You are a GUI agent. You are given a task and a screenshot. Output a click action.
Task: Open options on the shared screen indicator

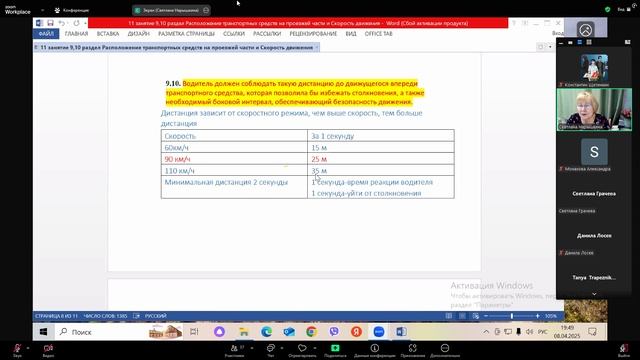click(x=206, y=10)
